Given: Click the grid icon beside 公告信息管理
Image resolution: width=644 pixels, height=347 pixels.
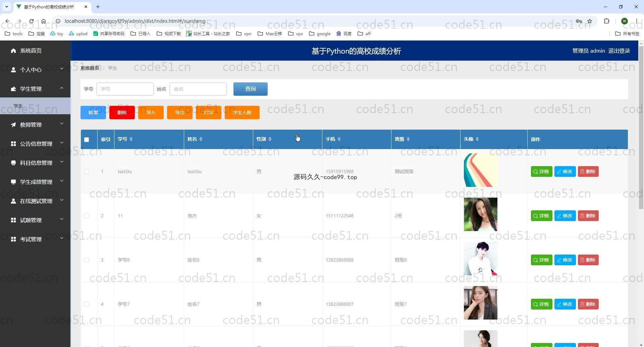Looking at the screenshot, I should 13,144.
